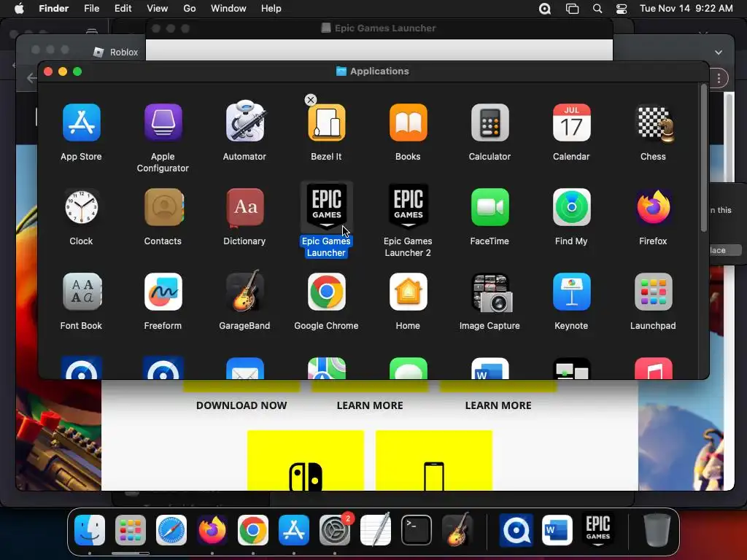Open the Apple menu

19,9
